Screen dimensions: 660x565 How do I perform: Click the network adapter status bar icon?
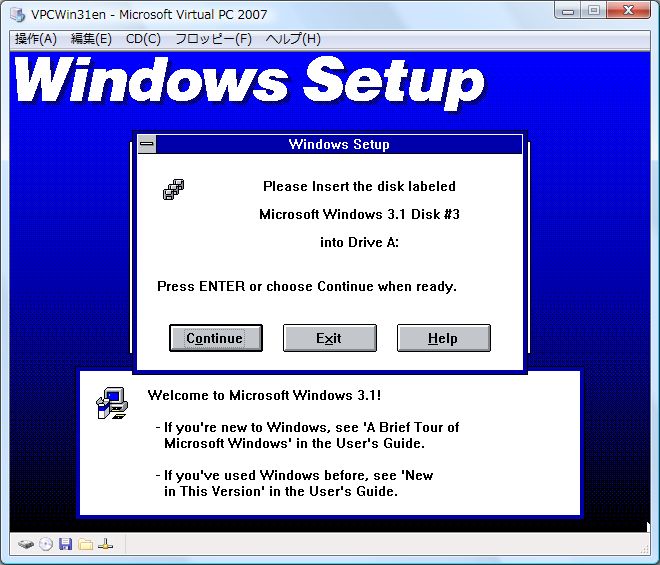[x=105, y=544]
